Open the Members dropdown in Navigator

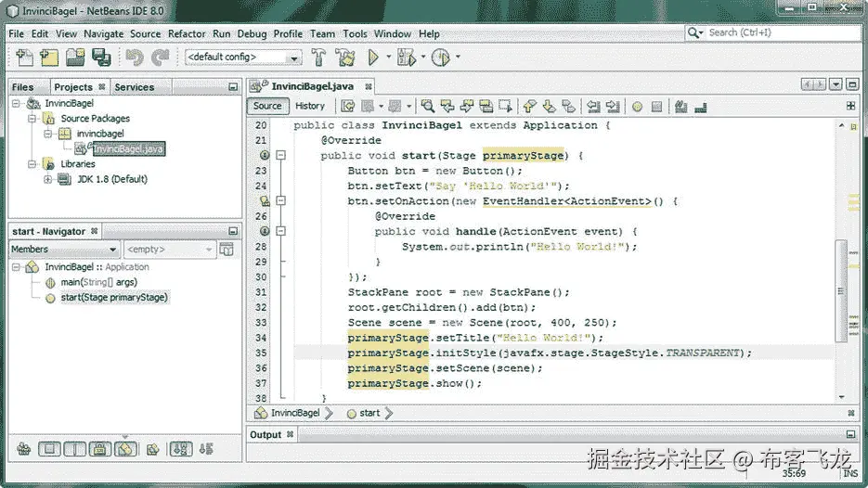pos(64,249)
